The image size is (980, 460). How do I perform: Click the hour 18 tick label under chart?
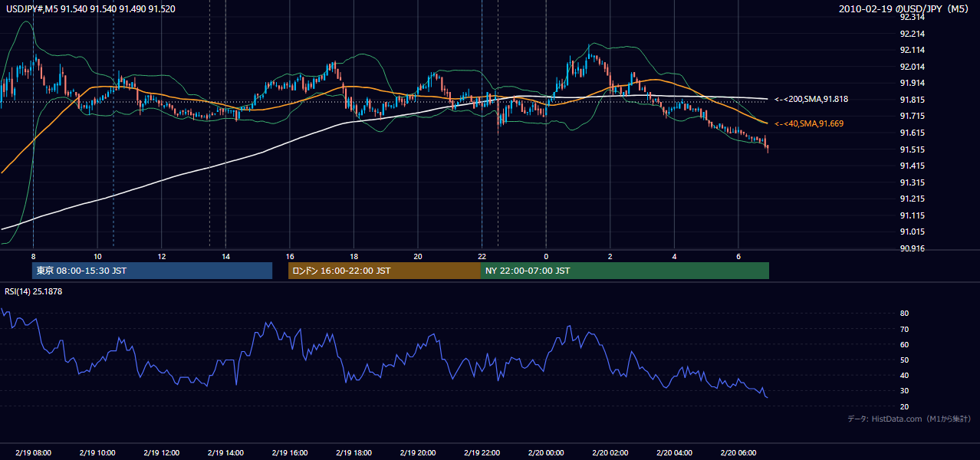pyautogui.click(x=354, y=256)
